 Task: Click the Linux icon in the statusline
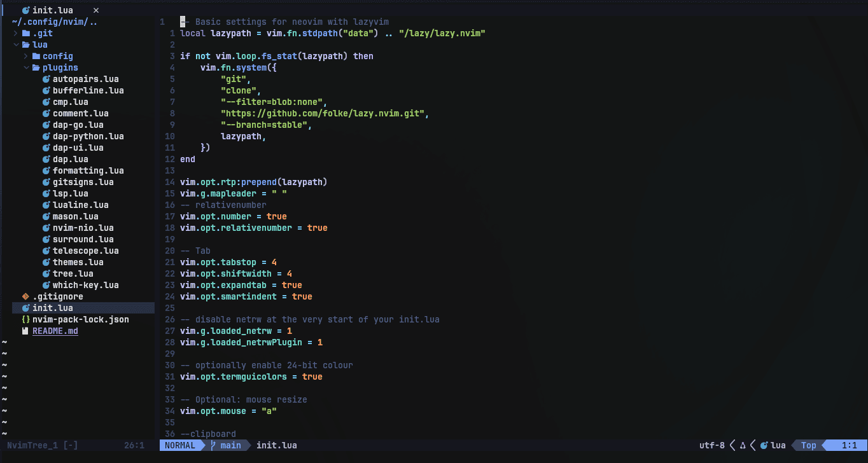[x=743, y=445]
